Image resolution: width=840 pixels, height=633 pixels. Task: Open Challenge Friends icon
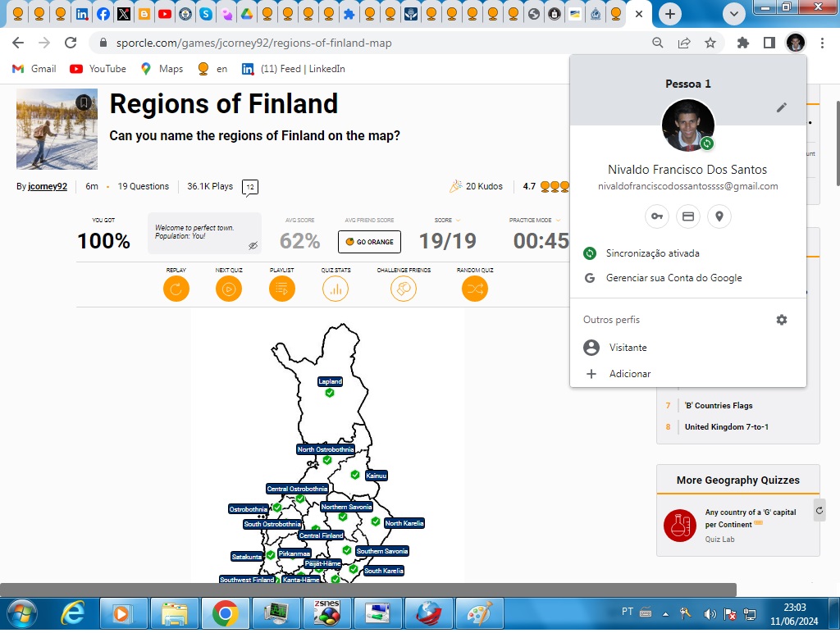tap(404, 289)
